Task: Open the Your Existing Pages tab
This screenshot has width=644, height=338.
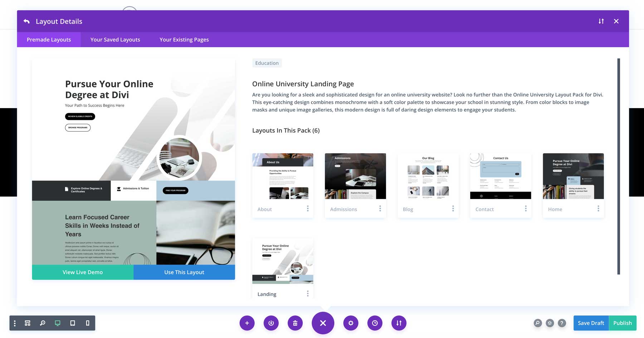Action: click(184, 39)
